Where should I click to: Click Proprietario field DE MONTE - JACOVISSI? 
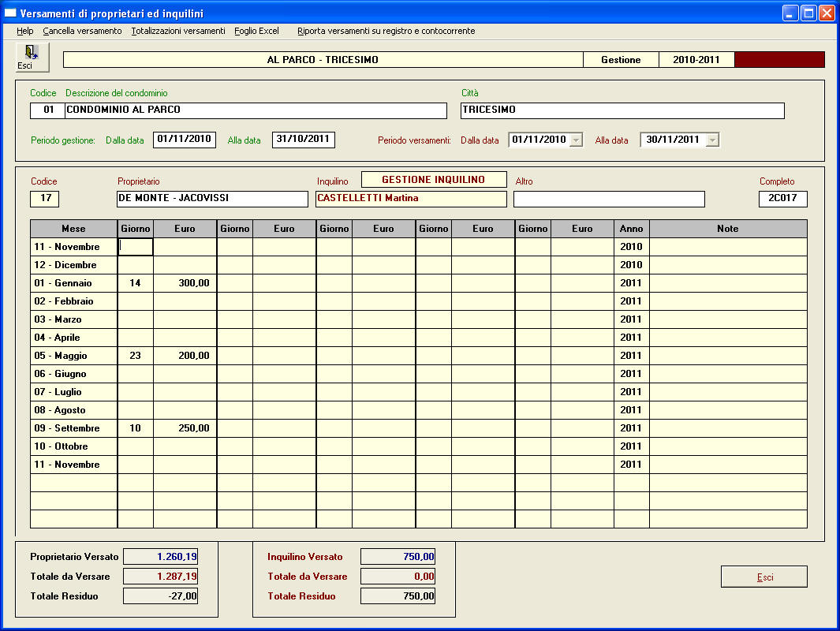pos(213,199)
